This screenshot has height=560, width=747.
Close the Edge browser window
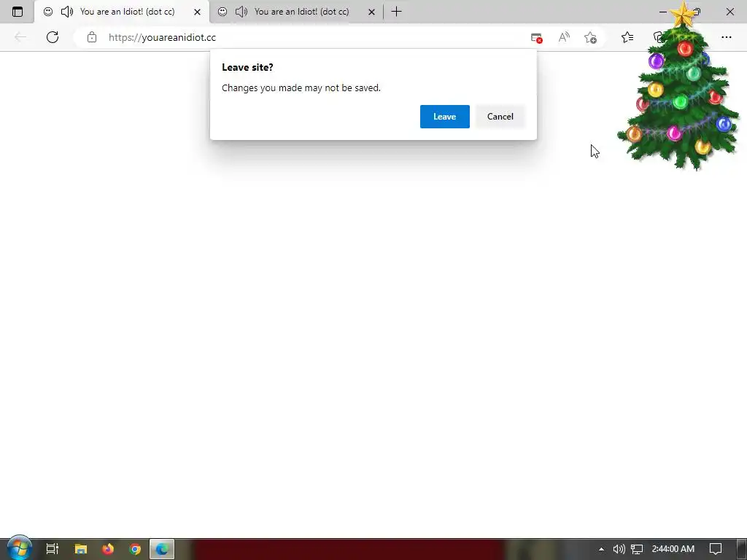(x=729, y=12)
